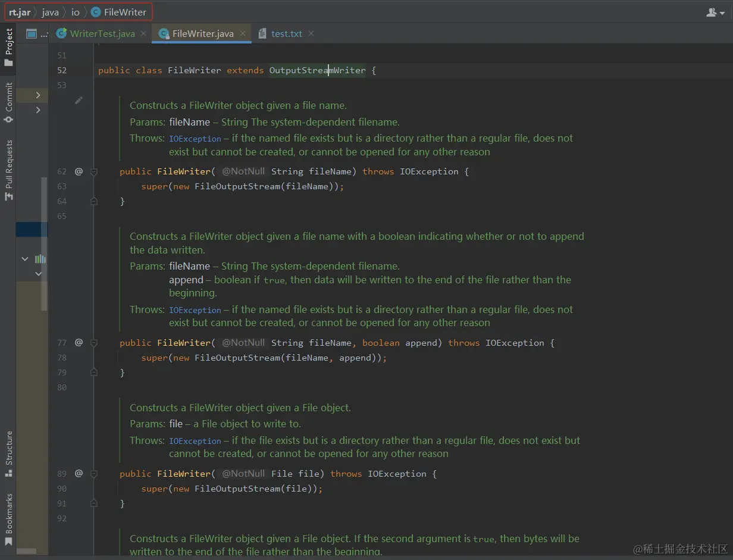Screen dimensions: 733x560
Task: Click the test.txt tab text-file icon
Action: click(x=262, y=33)
